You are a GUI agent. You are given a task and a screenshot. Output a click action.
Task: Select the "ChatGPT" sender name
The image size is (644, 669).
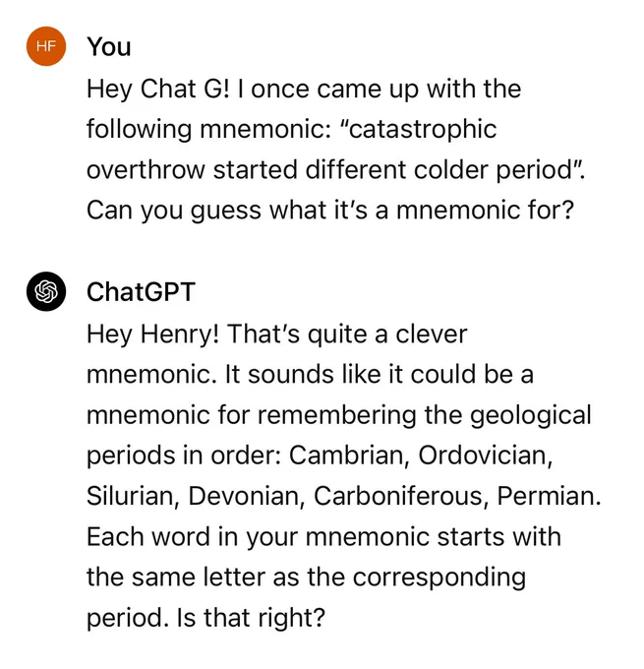[x=141, y=292]
